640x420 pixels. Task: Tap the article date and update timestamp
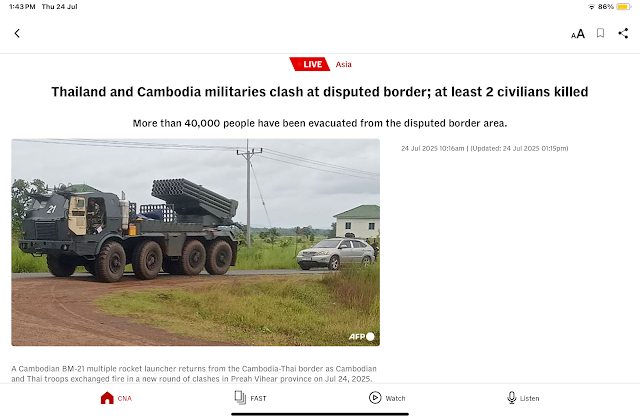tap(484, 149)
